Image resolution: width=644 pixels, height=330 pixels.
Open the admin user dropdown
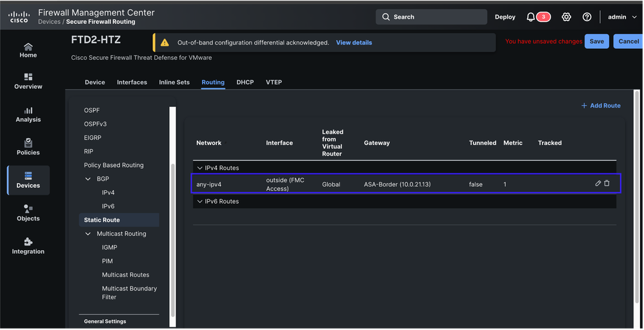622,17
